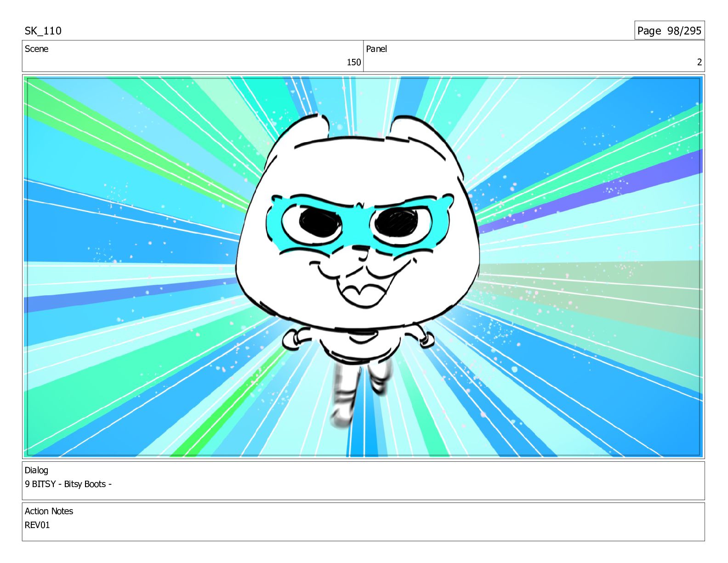Click the SK_110 title text

43,31
